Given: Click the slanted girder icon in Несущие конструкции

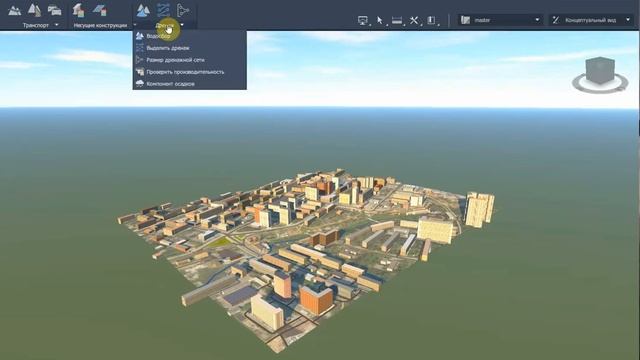Looking at the screenshot, I should (99, 10).
